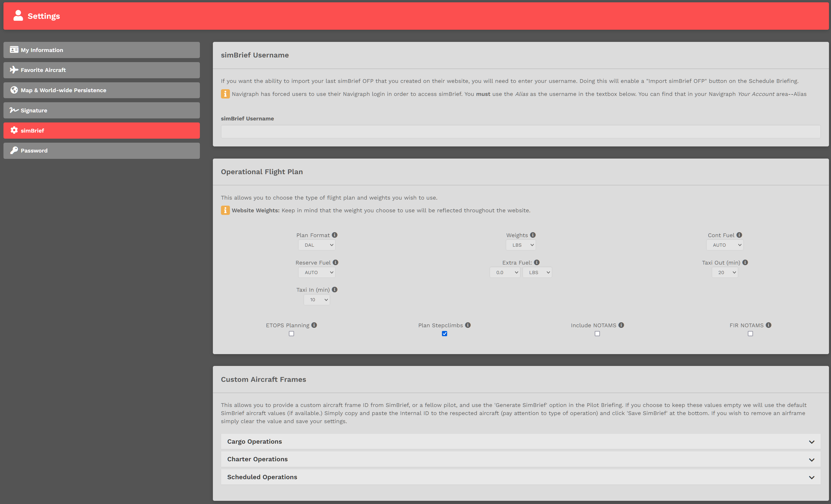Click the user icon beside Settings
This screenshot has height=504, width=831.
18,16
